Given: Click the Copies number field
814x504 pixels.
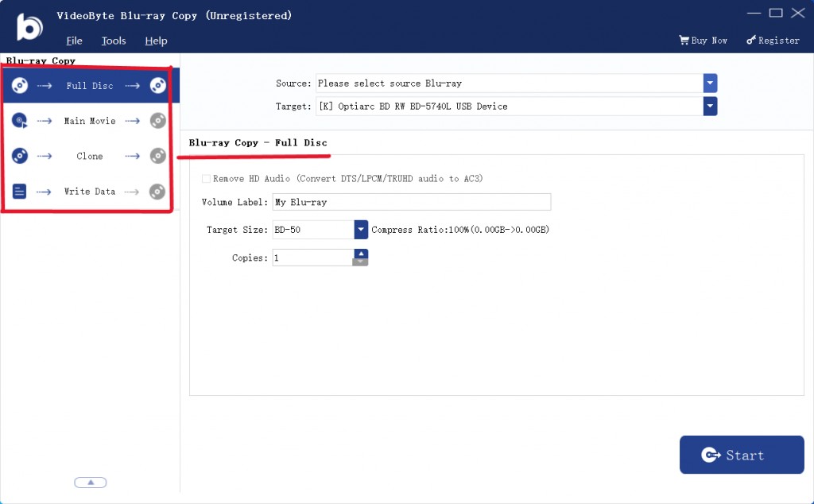Looking at the screenshot, I should [313, 258].
